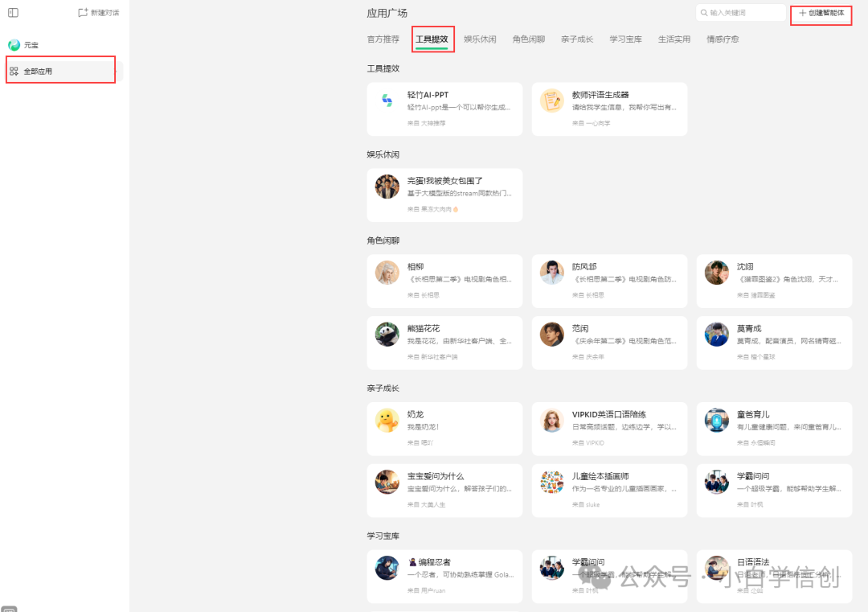The image size is (868, 612).
Task: Open the 相柳 character avatar
Action: pyautogui.click(x=387, y=273)
